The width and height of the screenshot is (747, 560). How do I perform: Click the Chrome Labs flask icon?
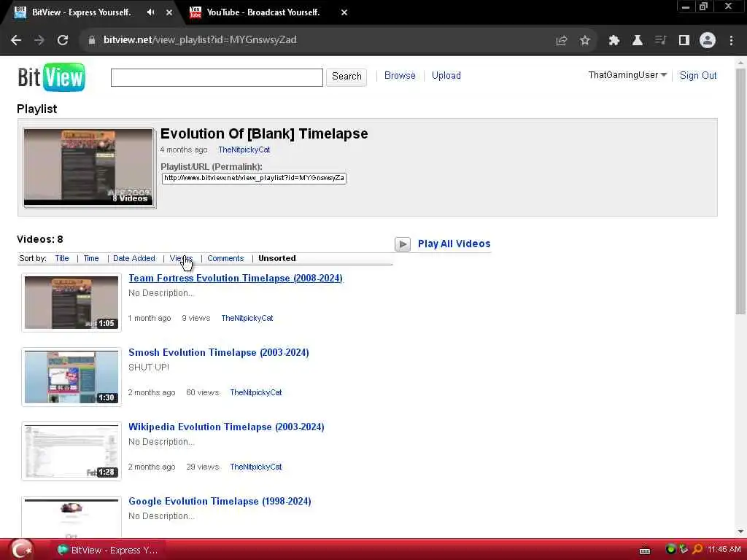pos(638,41)
